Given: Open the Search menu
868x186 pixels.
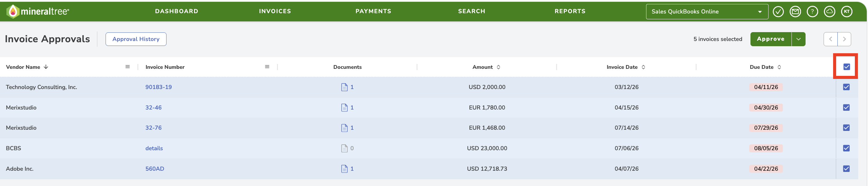Looking at the screenshot, I should pyautogui.click(x=472, y=11).
